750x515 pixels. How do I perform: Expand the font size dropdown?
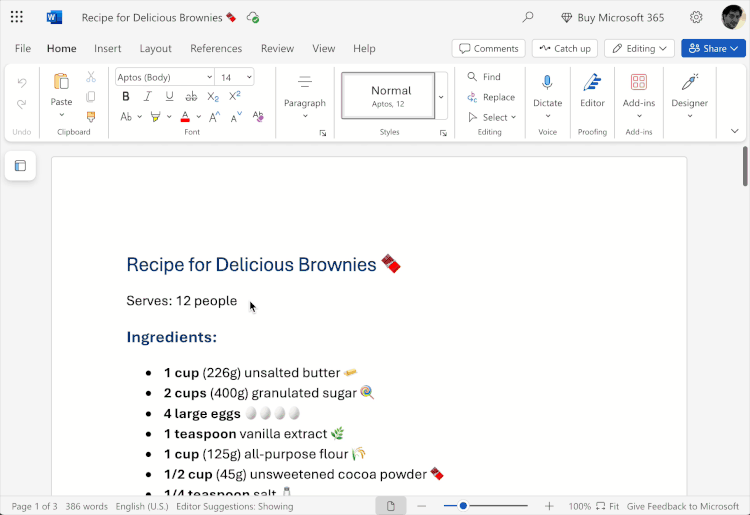[x=249, y=77]
